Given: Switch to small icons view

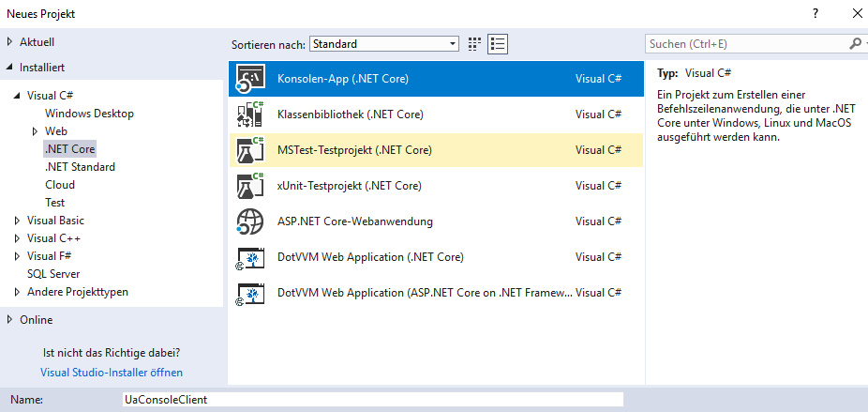Looking at the screenshot, I should (x=475, y=44).
